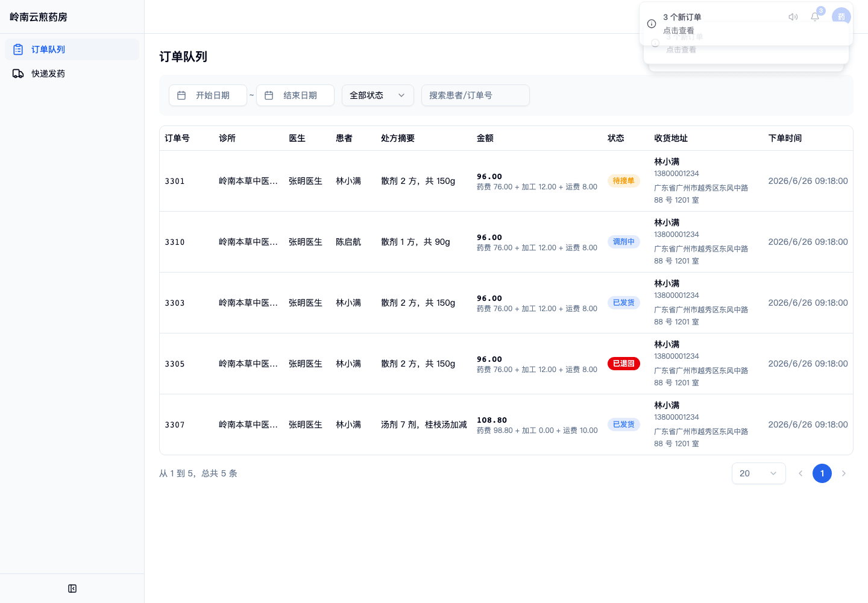The height and width of the screenshot is (603, 868).
Task: Select order number 3303
Action: click(x=175, y=303)
